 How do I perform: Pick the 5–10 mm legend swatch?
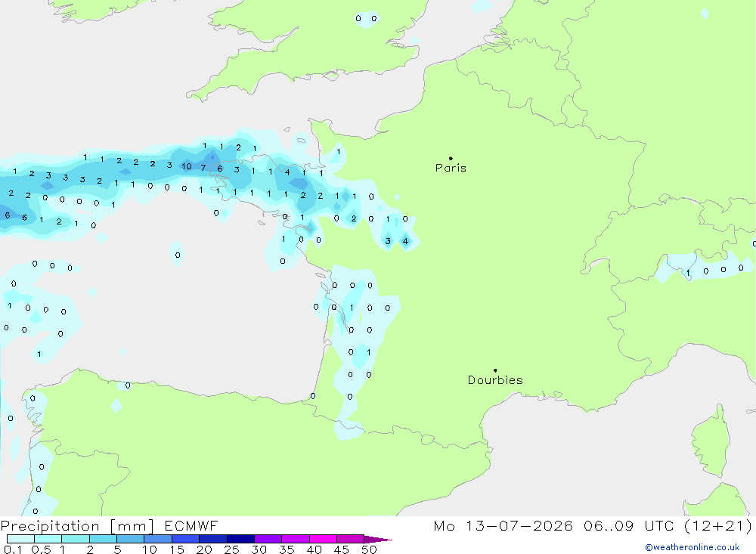point(131,539)
